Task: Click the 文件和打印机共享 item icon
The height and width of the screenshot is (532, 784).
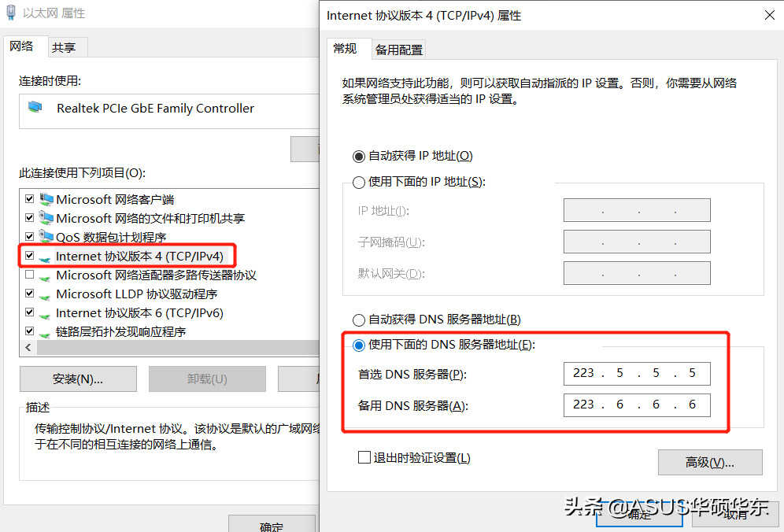Action: (x=46, y=218)
